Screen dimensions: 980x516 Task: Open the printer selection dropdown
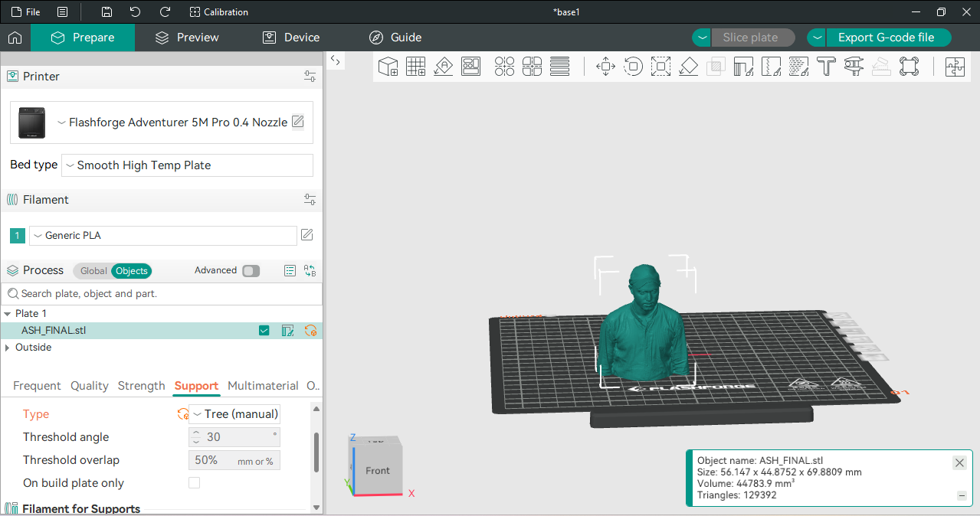(x=172, y=122)
